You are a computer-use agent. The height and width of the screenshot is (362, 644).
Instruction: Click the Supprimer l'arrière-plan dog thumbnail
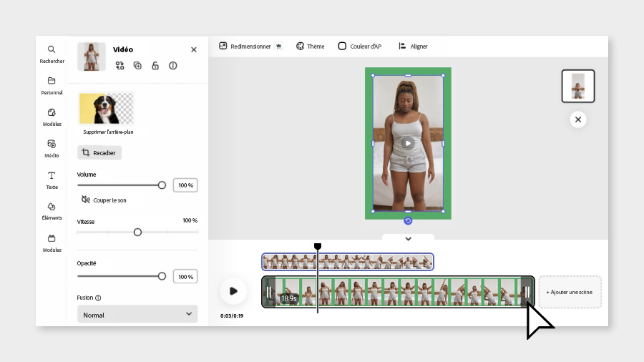[x=107, y=109]
